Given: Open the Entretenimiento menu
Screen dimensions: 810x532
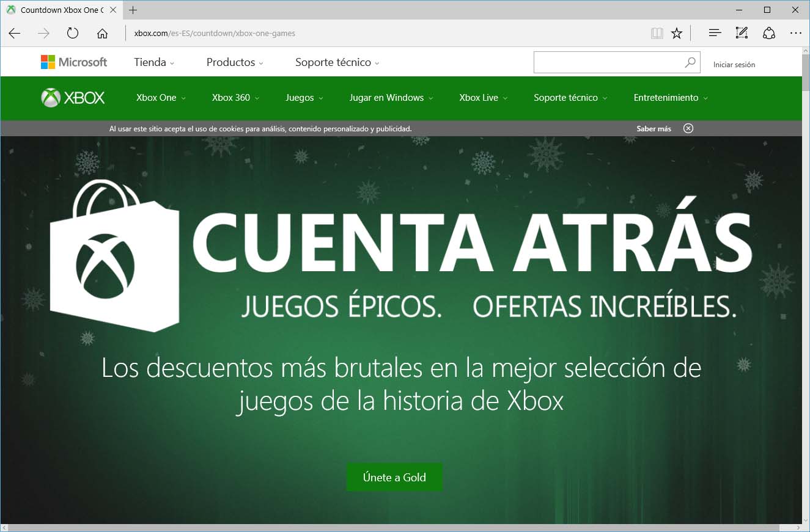Looking at the screenshot, I should click(x=671, y=98).
